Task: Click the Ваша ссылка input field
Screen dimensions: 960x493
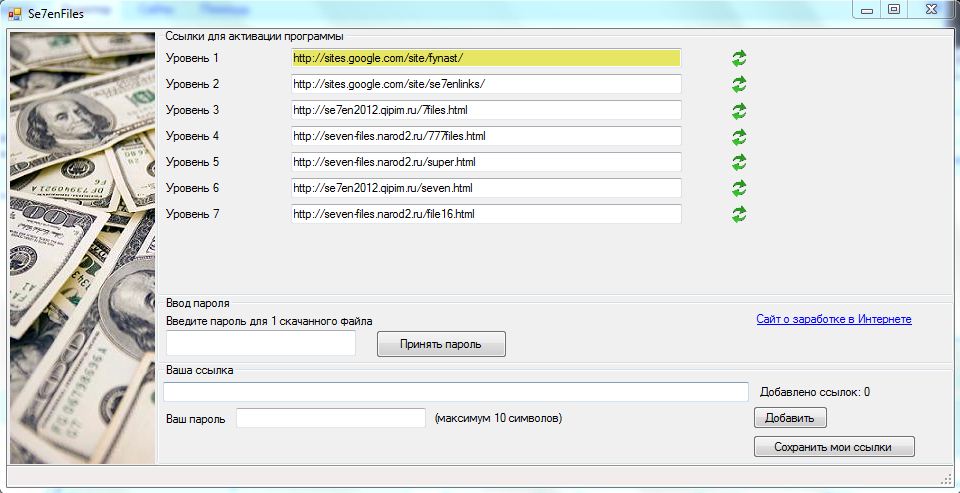Action: click(x=456, y=392)
